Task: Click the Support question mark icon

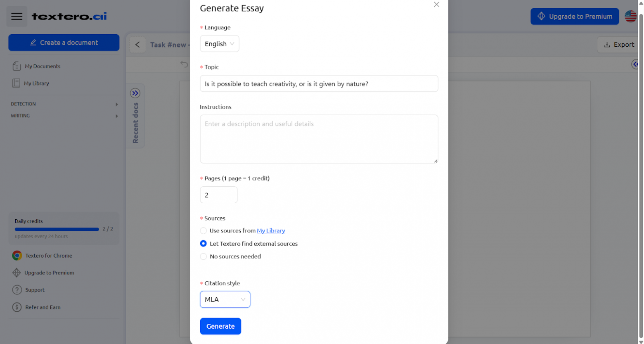Action: [17, 290]
